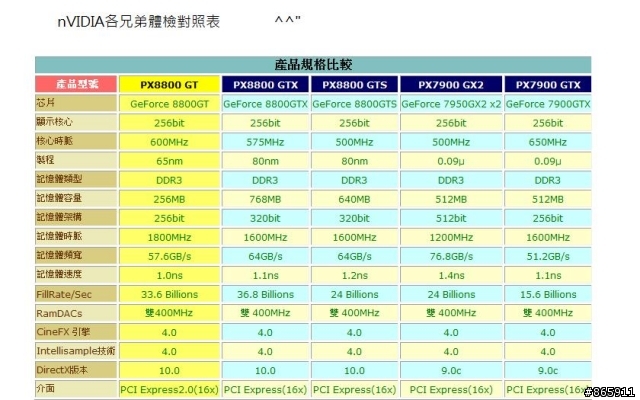Click 1600MHz in the PX7900 GTX column

[548, 237]
